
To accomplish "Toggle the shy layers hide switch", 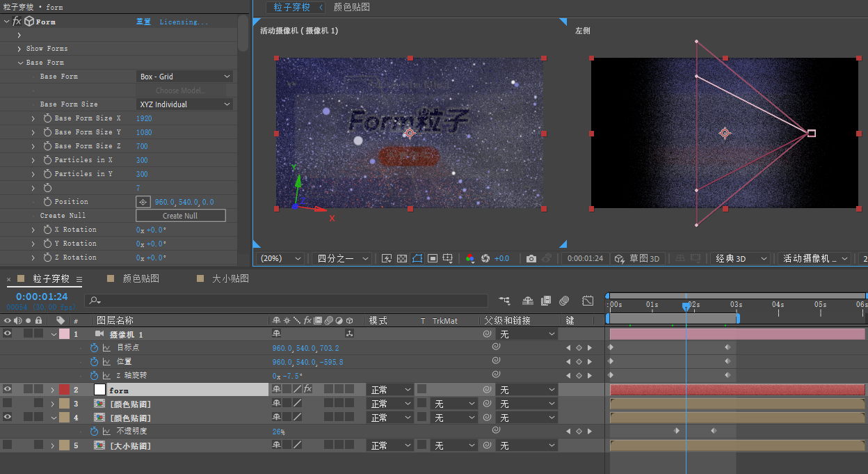I will pyautogui.click(x=527, y=301).
